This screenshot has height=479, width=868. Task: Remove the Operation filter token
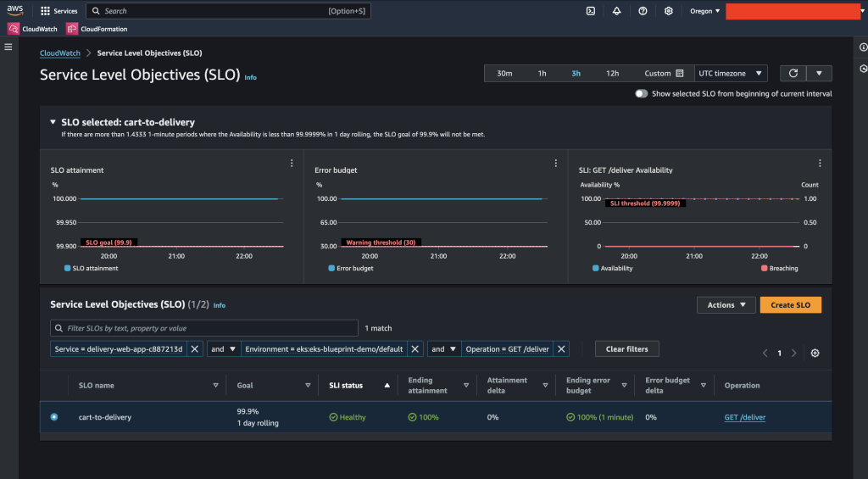tap(561, 349)
